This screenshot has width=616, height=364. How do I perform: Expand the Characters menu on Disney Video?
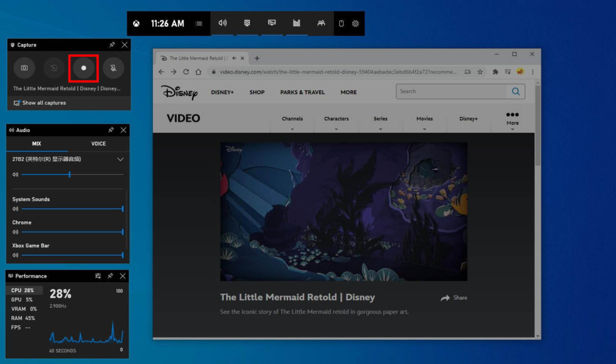point(336,123)
